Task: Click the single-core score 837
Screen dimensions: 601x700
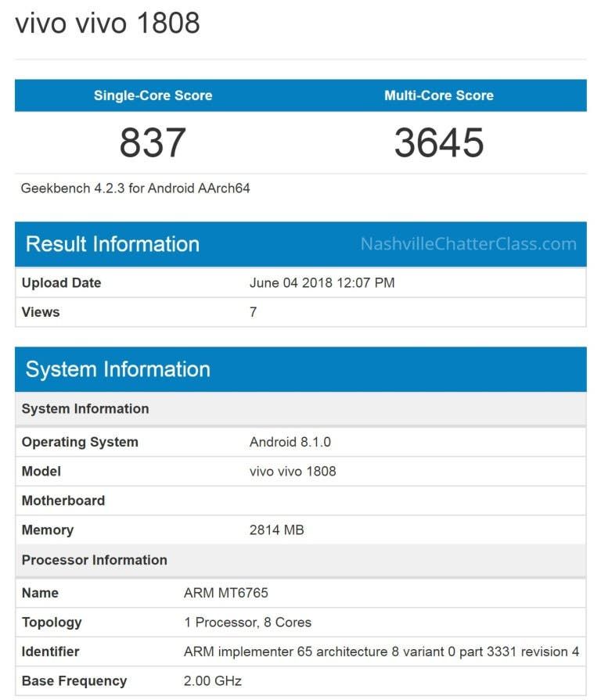Action: (153, 142)
